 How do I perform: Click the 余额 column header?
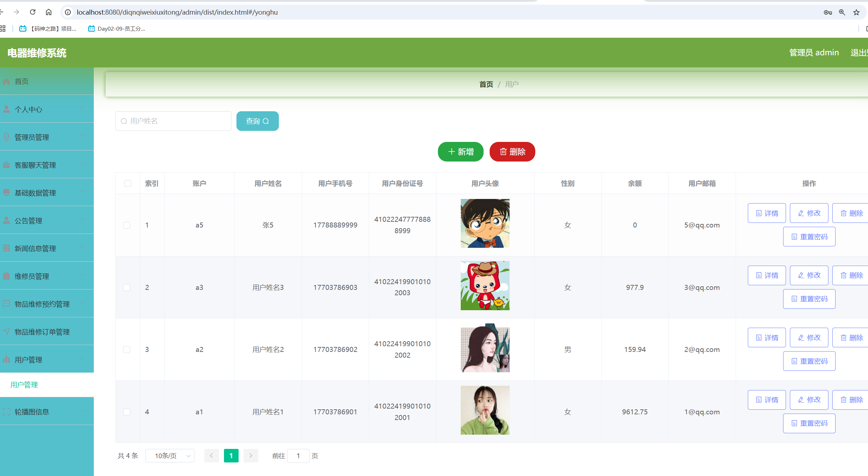pos(635,183)
